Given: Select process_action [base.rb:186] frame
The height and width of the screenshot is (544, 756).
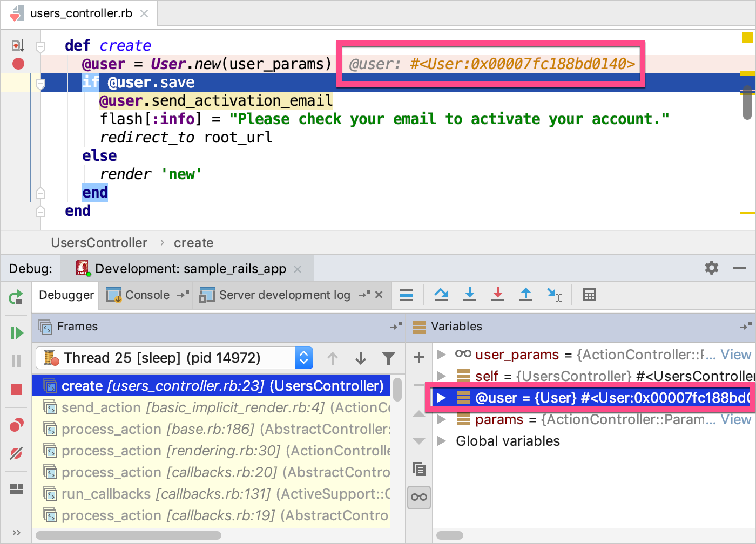Looking at the screenshot, I should tap(211, 429).
